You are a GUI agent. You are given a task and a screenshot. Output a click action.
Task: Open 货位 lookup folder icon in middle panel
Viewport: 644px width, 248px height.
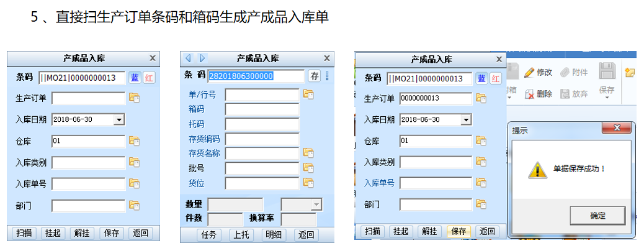pos(308,183)
